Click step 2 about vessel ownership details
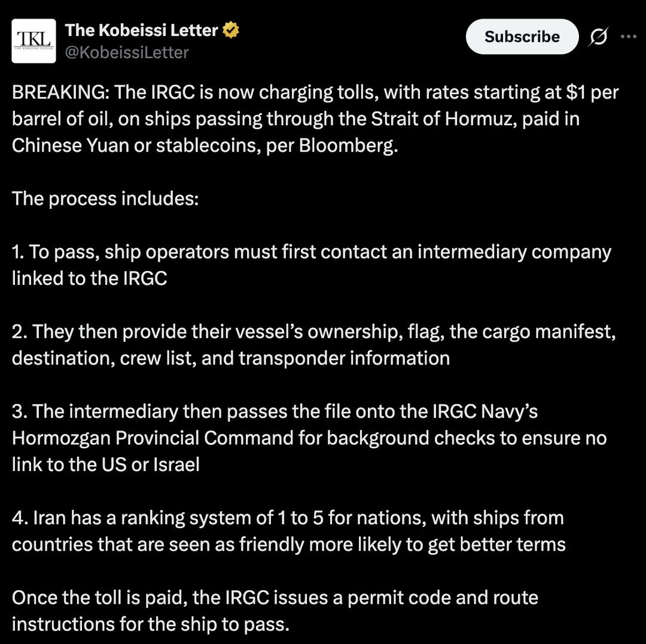 (299, 344)
